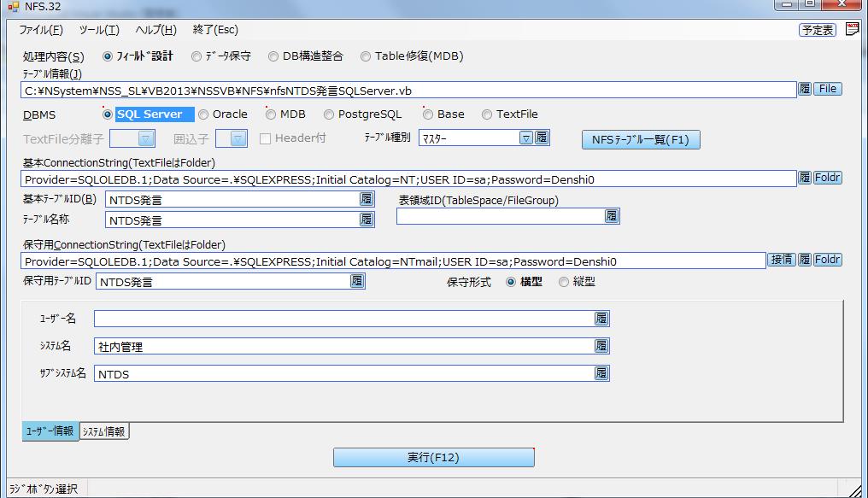Screen dimensions: 868x498
Task: Click history icon next to 基本テーブルID field
Action: 367,199
